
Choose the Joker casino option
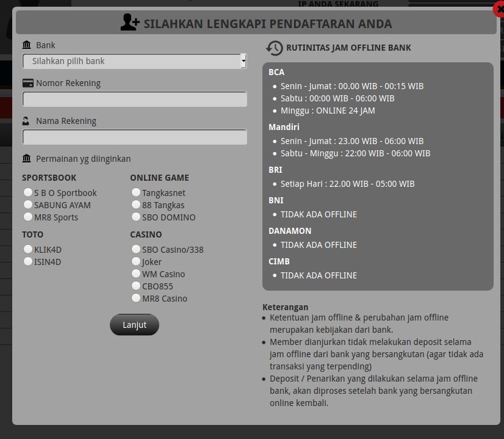point(135,261)
